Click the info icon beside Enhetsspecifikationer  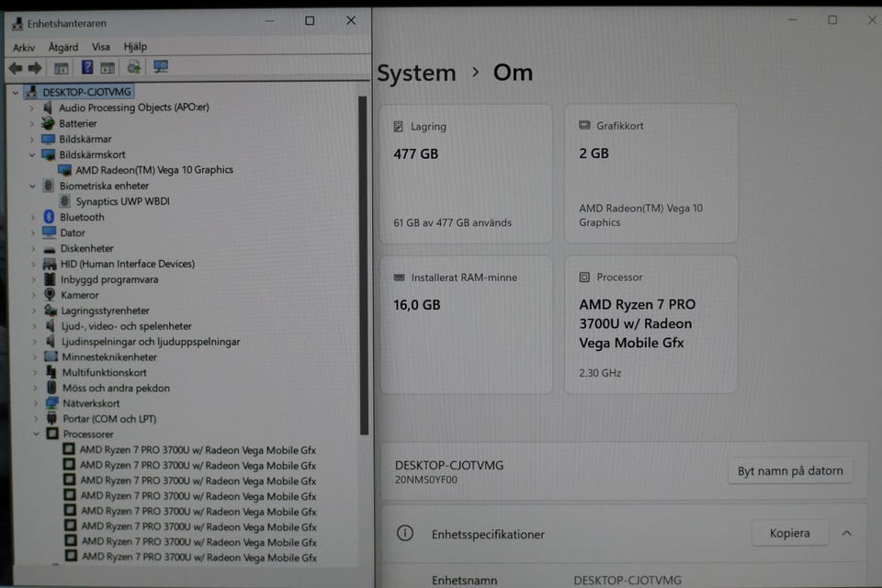click(404, 533)
